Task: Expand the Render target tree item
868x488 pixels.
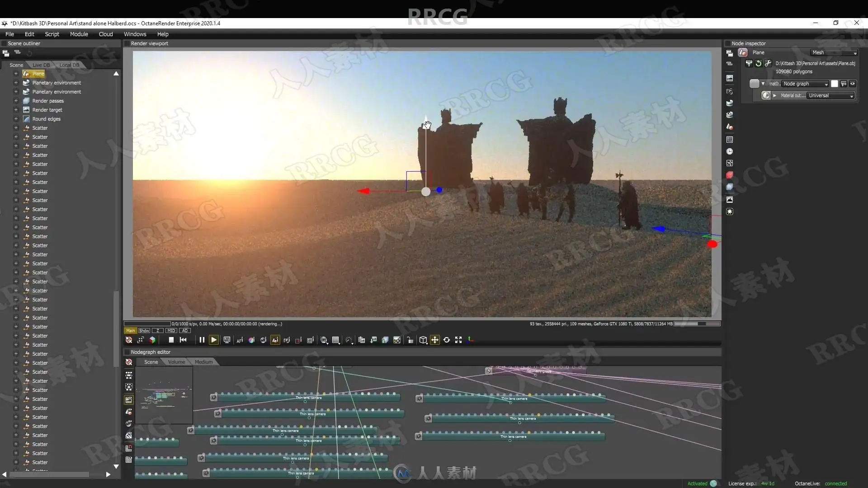Action: pyautogui.click(x=16, y=110)
